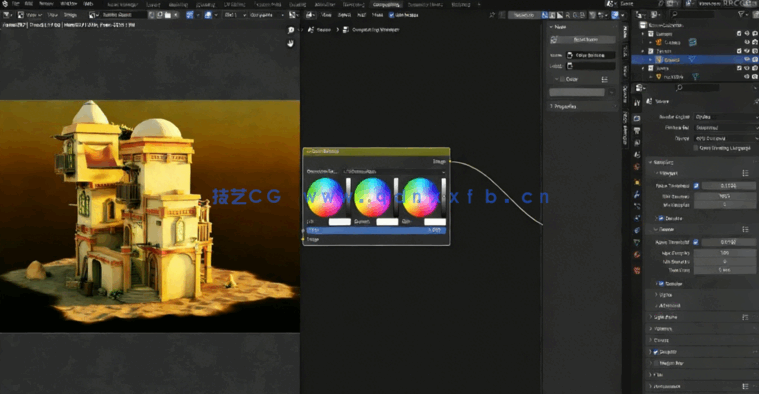Toggle the render Denoise checkbox
This screenshot has width=759, height=394.
661,284
